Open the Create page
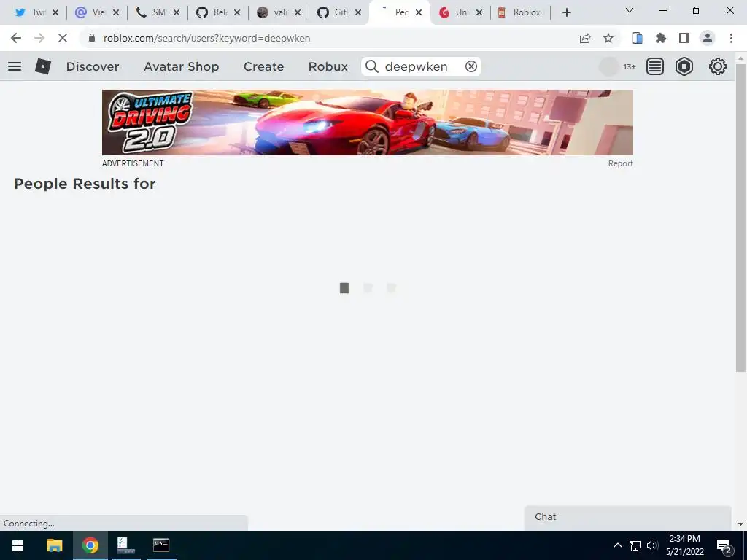This screenshot has height=560, width=747. click(263, 66)
